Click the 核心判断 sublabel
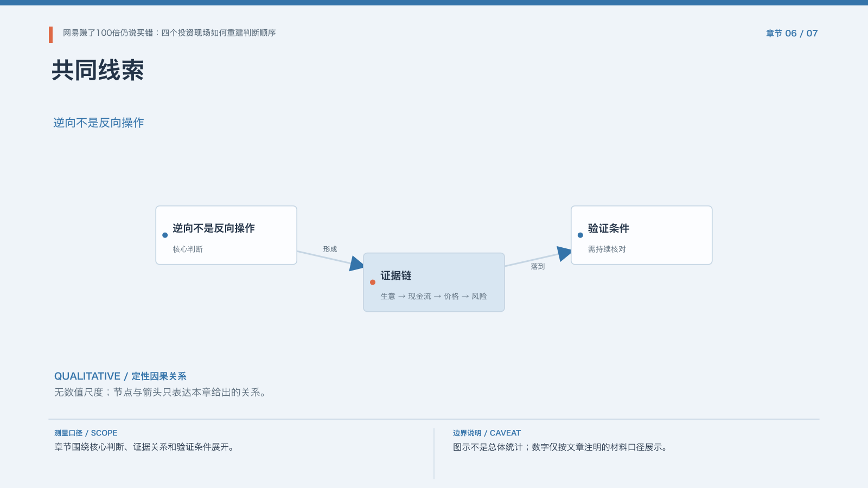Image resolution: width=868 pixels, height=488 pixels. point(188,249)
